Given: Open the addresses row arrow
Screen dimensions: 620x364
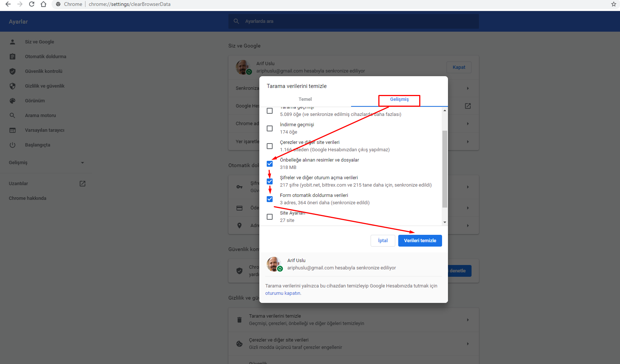Looking at the screenshot, I should click(x=468, y=226).
